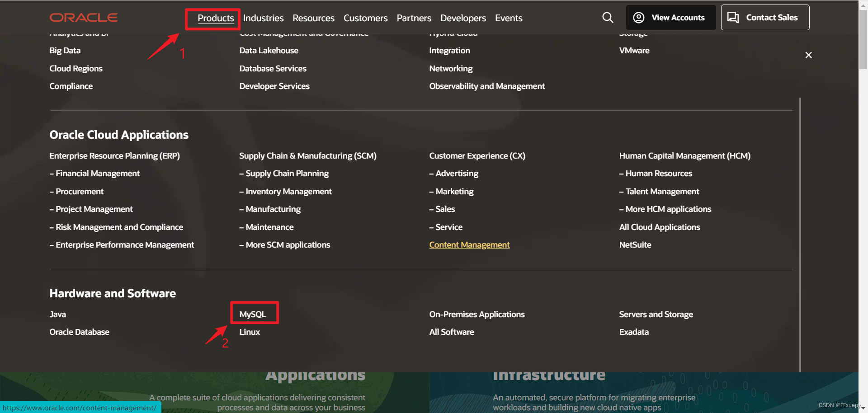Open Observability and Management
The width and height of the screenshot is (868, 413).
487,86
